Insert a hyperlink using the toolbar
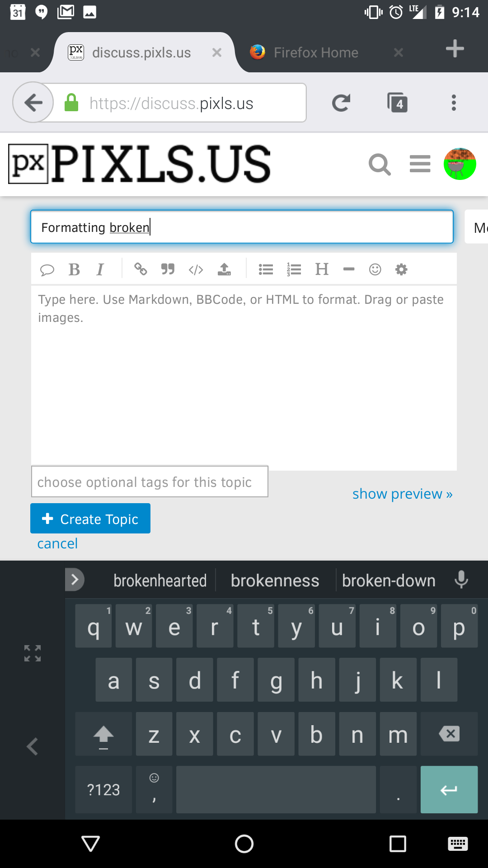Screen dimensions: 488x868 point(141,269)
